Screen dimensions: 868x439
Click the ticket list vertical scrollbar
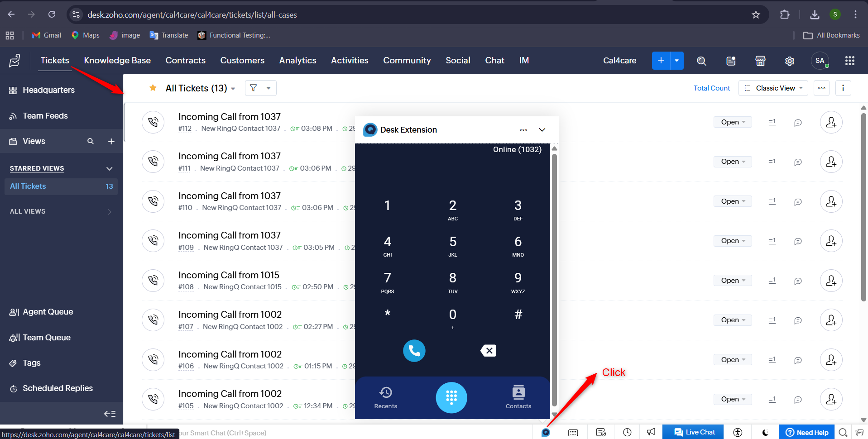(x=863, y=207)
